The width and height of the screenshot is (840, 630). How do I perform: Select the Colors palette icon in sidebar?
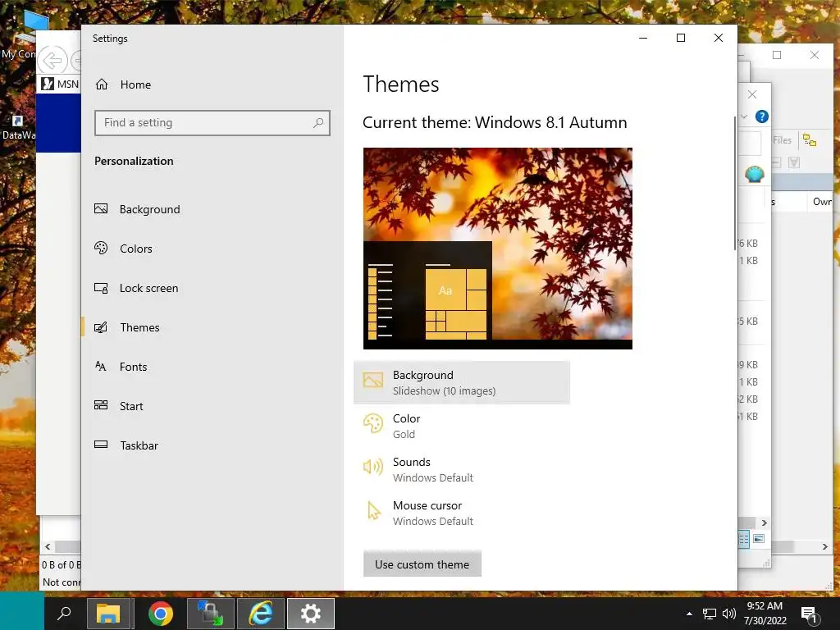[101, 248]
